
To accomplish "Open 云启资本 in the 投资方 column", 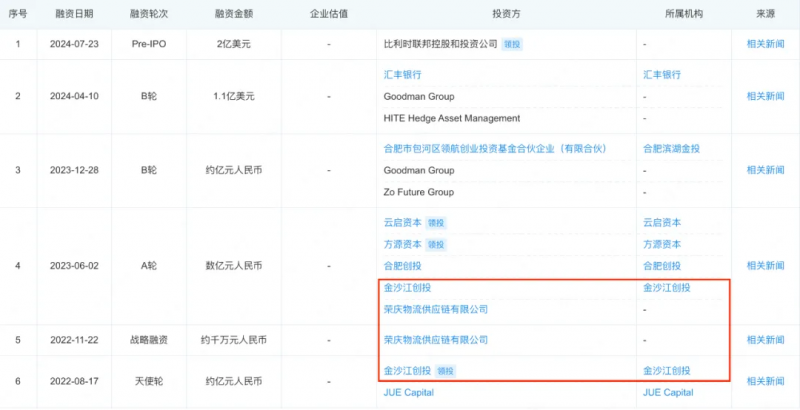I will point(403,222).
